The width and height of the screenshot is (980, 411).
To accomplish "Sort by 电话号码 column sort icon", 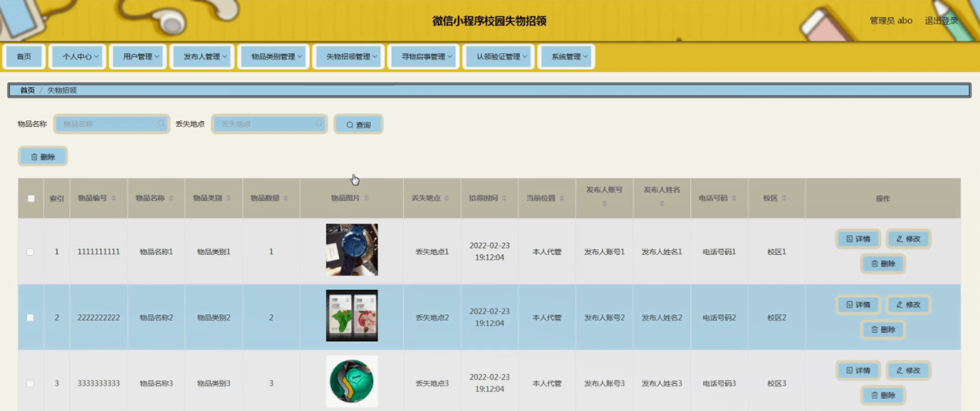I will pos(734,199).
